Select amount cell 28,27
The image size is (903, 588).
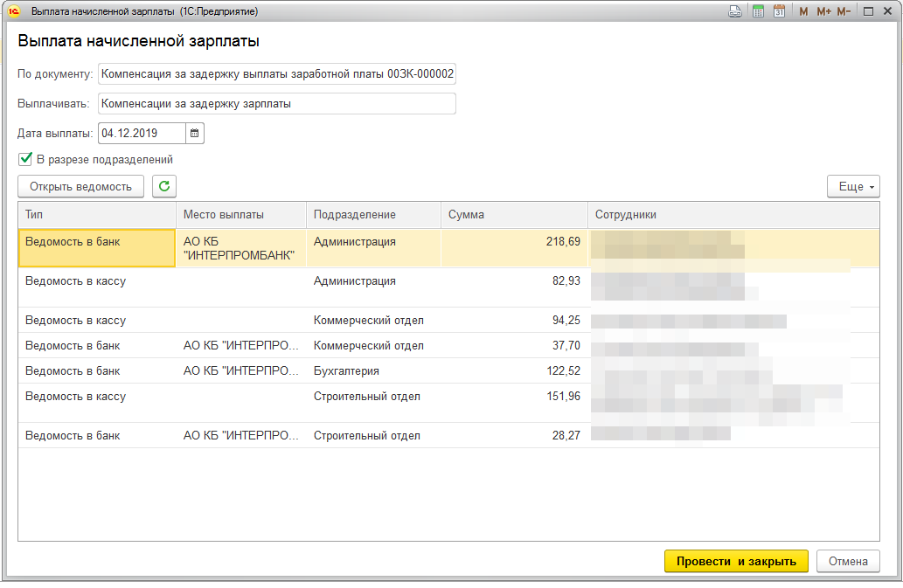(514, 435)
